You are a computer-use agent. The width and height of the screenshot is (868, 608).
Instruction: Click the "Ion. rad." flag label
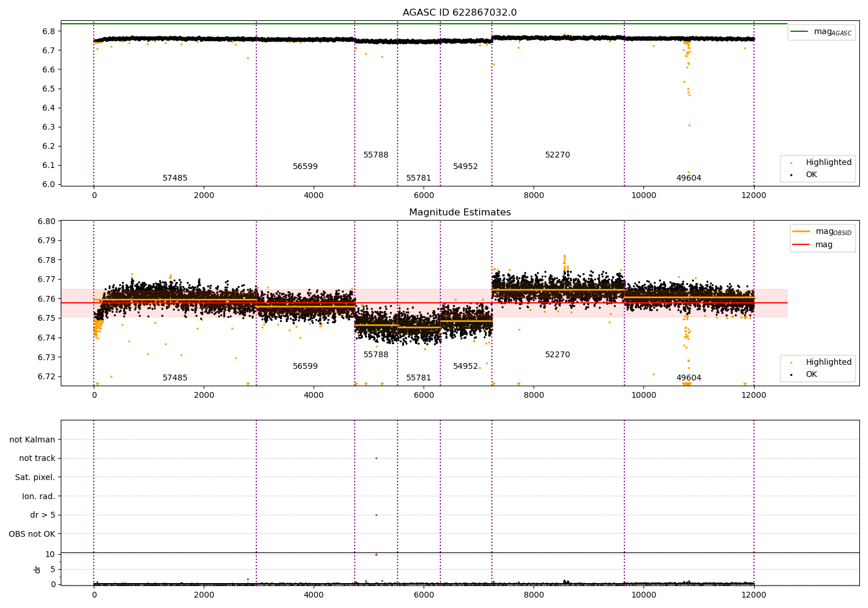[x=39, y=496]
